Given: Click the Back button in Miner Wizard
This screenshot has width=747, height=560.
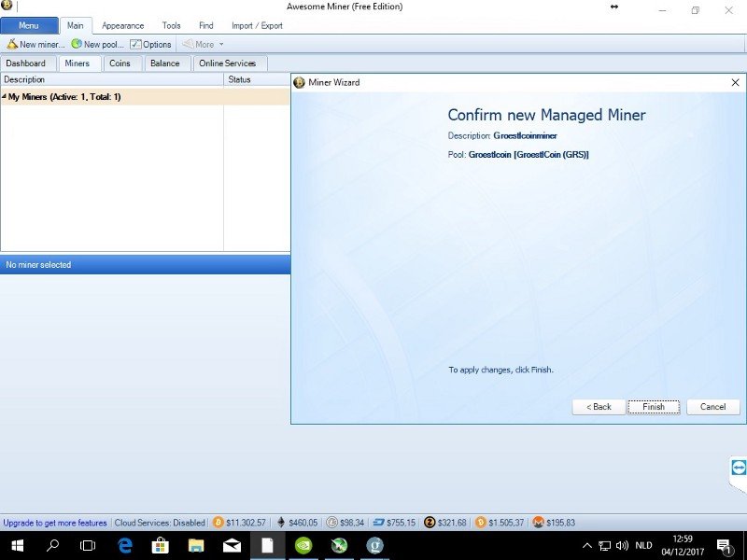Looking at the screenshot, I should coord(599,407).
